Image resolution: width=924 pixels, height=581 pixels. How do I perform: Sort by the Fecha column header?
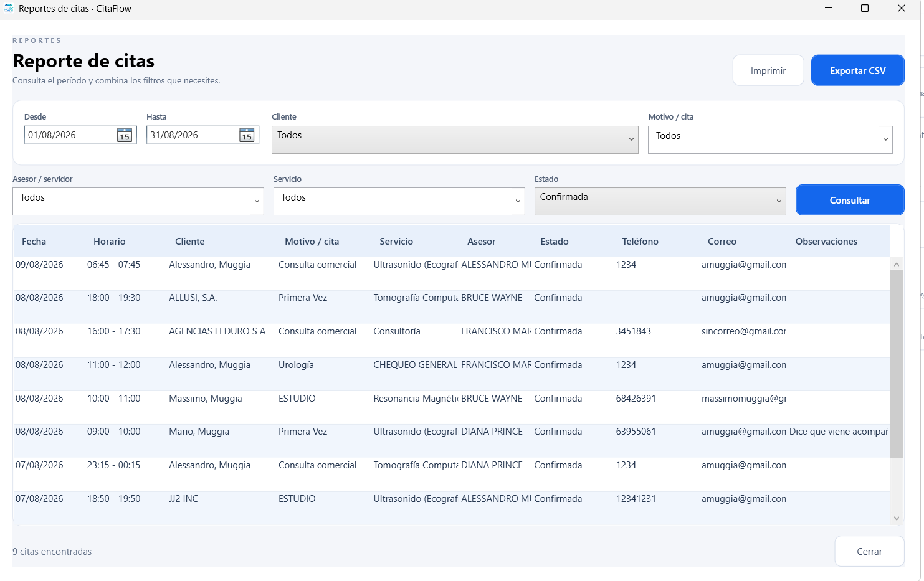coord(34,242)
